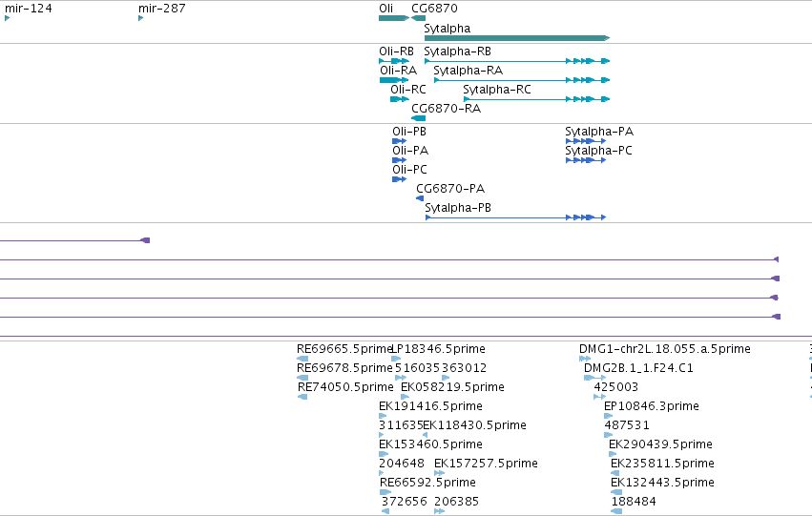This screenshot has width=812, height=516.
Task: Click the CG6870 gene label
Action: click(434, 9)
